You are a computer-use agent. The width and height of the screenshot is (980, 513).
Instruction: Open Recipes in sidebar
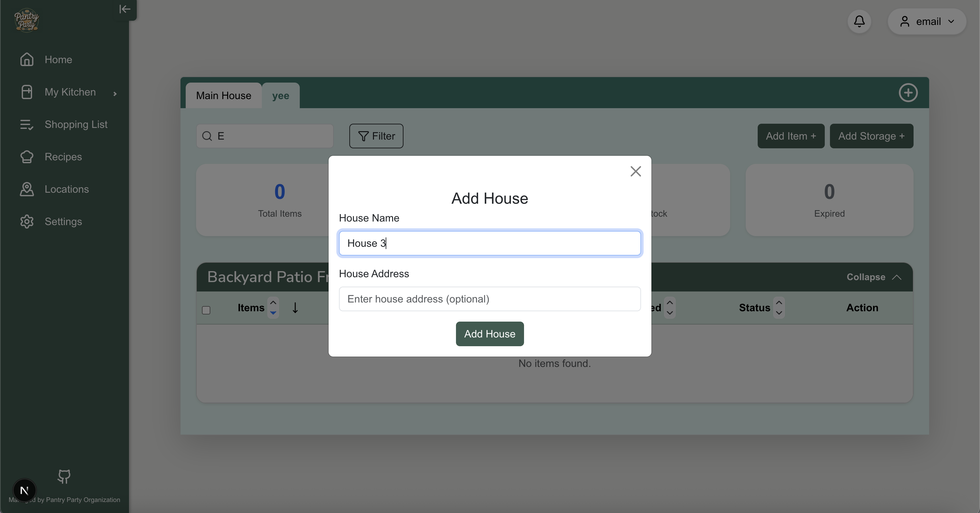63,157
